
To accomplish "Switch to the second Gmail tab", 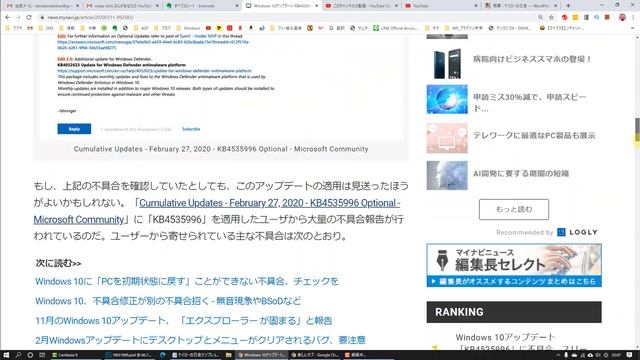I will click(x=122, y=6).
